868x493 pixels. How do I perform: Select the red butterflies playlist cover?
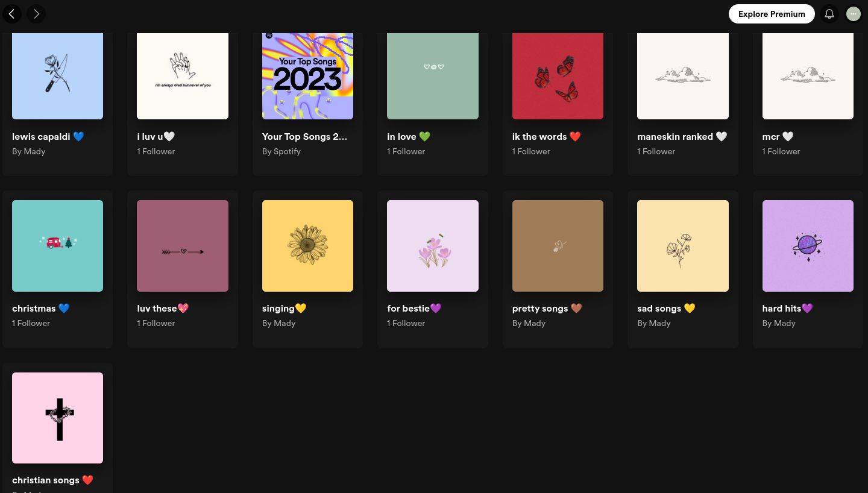(558, 75)
